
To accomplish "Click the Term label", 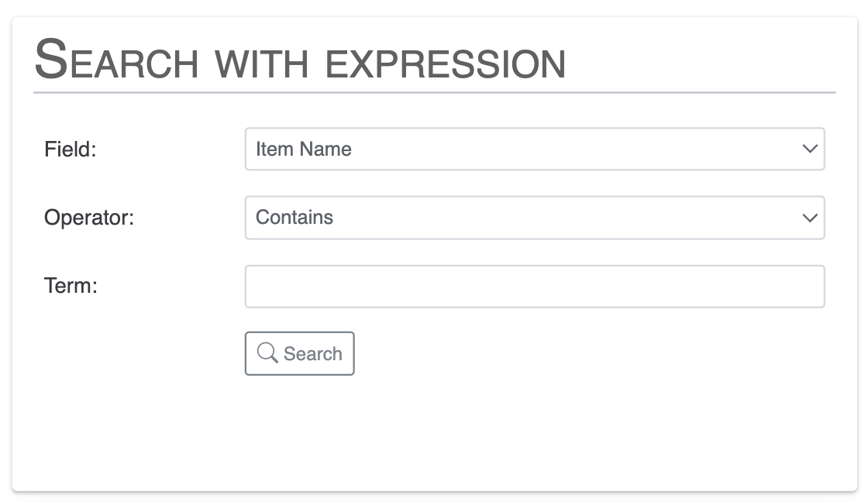I will pyautogui.click(x=71, y=286).
